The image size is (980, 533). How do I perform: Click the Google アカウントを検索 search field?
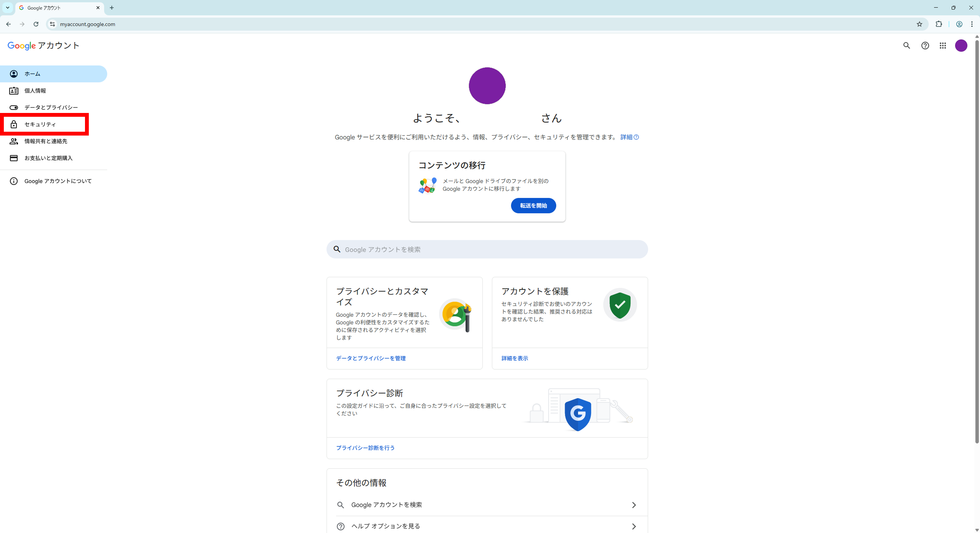(487, 249)
